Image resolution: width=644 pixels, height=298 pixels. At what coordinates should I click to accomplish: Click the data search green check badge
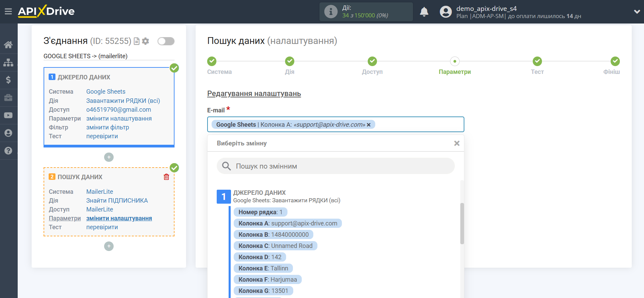(174, 168)
